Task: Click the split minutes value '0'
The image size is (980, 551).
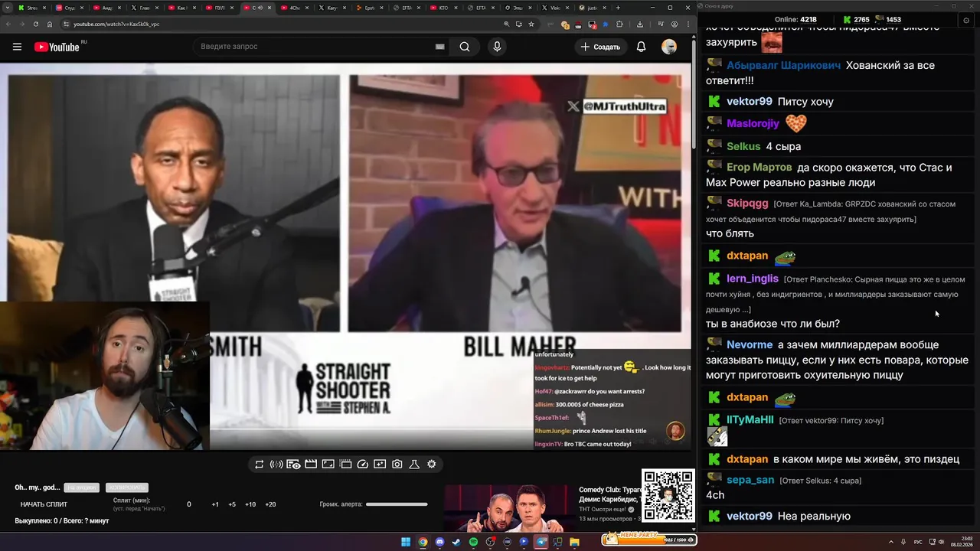Action: click(x=189, y=504)
